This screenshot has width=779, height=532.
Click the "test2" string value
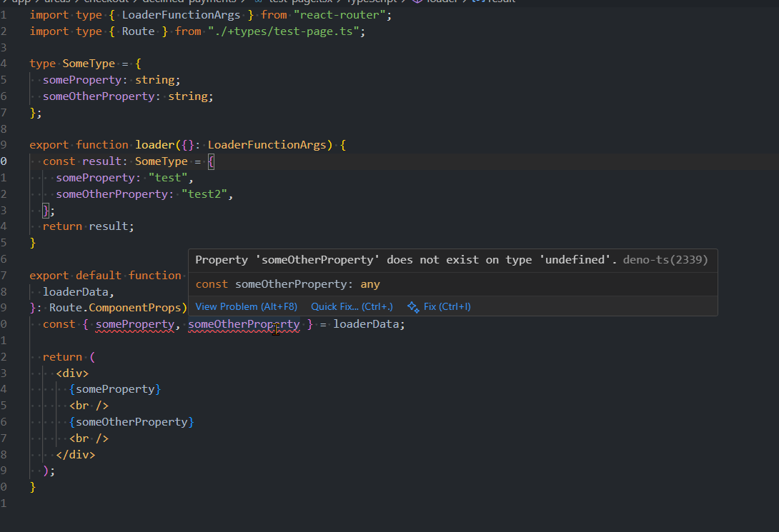coord(204,194)
